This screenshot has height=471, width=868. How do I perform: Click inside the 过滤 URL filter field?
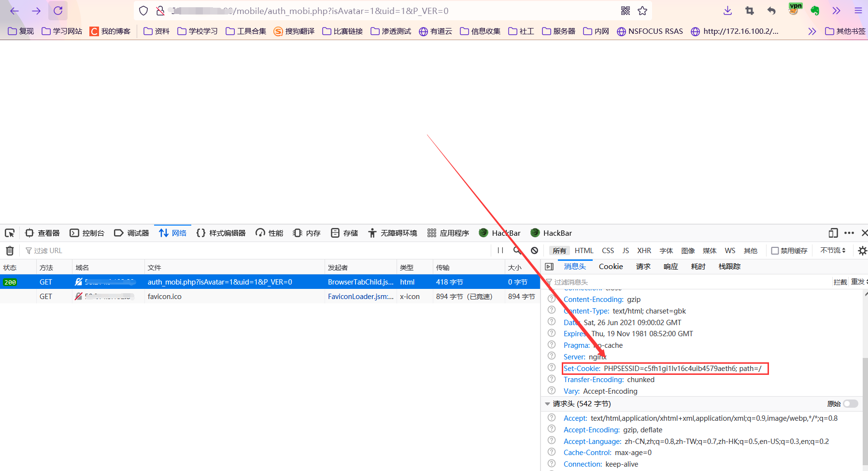click(53, 250)
